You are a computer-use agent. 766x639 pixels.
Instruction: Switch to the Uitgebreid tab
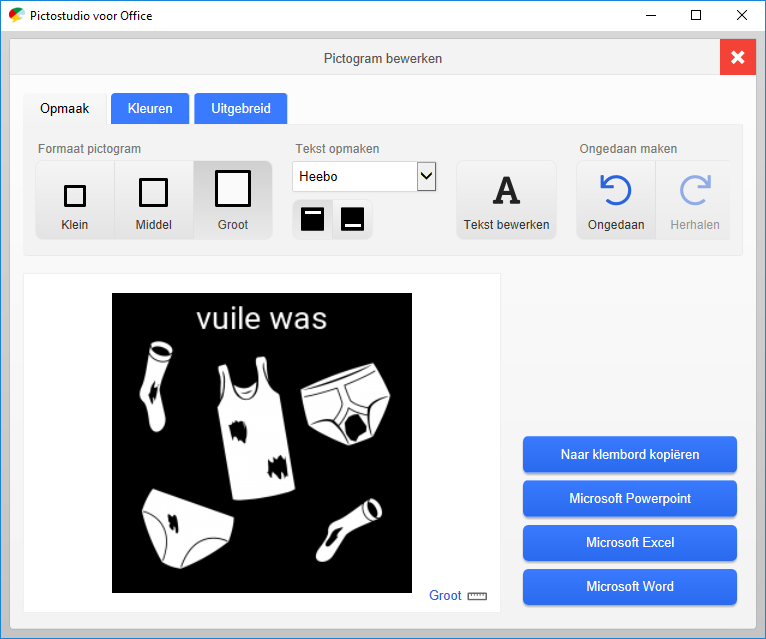[241, 108]
